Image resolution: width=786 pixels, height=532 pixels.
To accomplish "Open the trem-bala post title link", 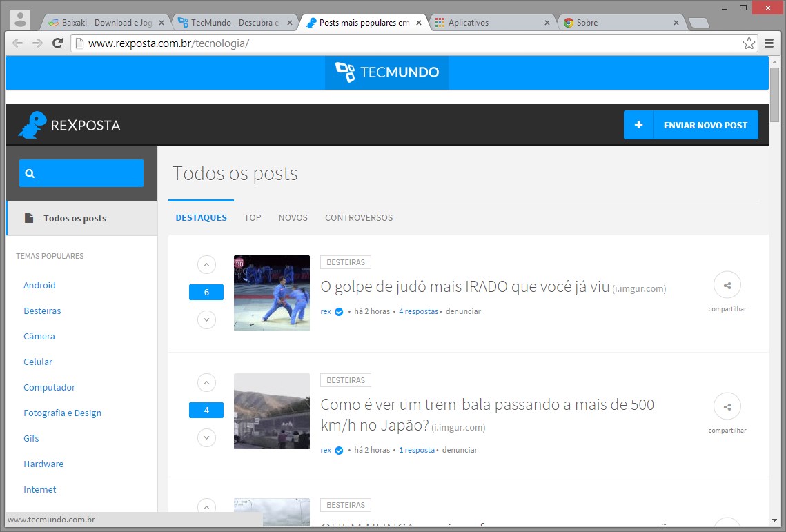I will click(x=487, y=415).
